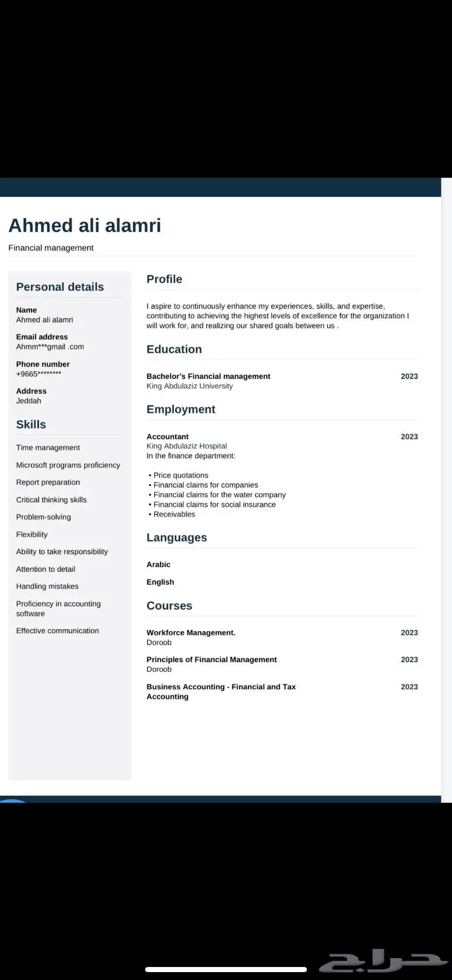Screen dimensions: 452x980
Task: Click the Languages section heading
Action: (177, 537)
